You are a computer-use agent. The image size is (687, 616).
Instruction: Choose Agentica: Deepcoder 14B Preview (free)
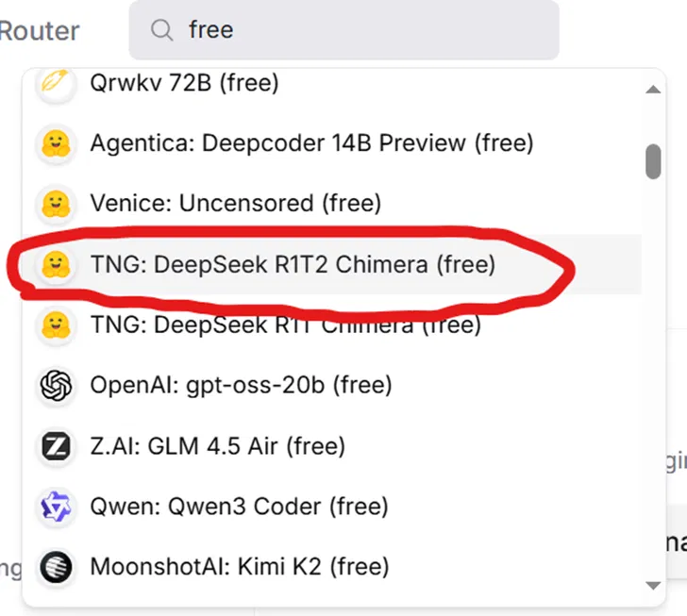point(311,143)
